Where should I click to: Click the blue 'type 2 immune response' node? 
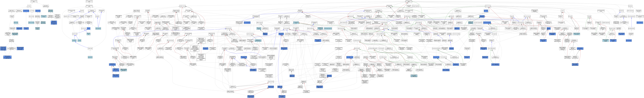(x=281, y=34)
